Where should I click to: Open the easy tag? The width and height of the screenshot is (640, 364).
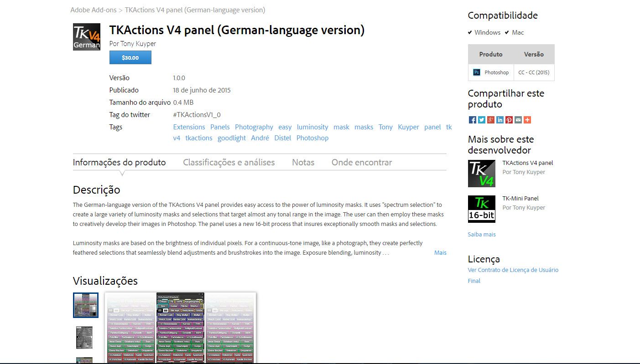coord(285,127)
